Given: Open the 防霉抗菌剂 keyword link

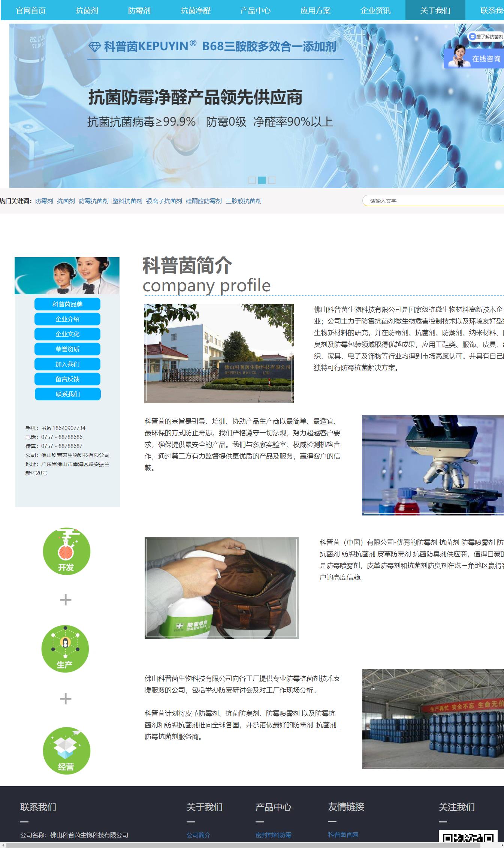Looking at the screenshot, I should 94,201.
